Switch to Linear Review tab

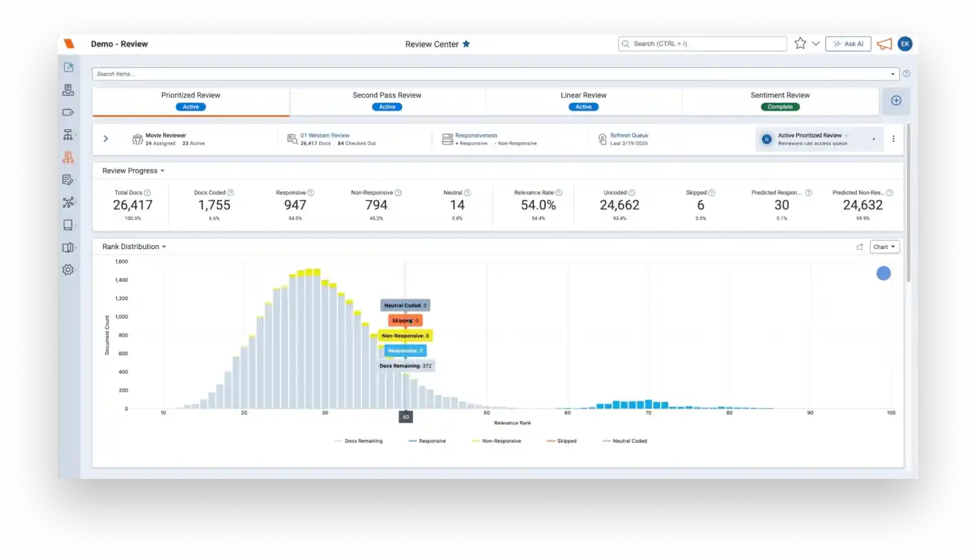584,101
